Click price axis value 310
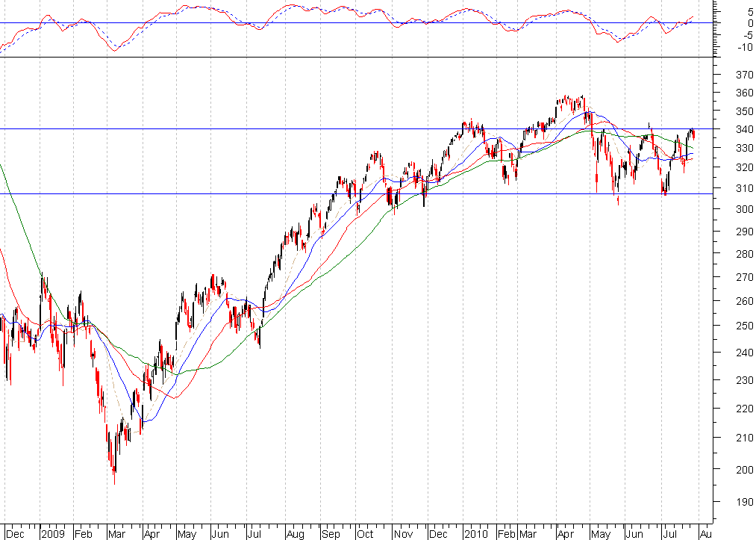Image resolution: width=756 pixels, height=540 pixels. 744,188
